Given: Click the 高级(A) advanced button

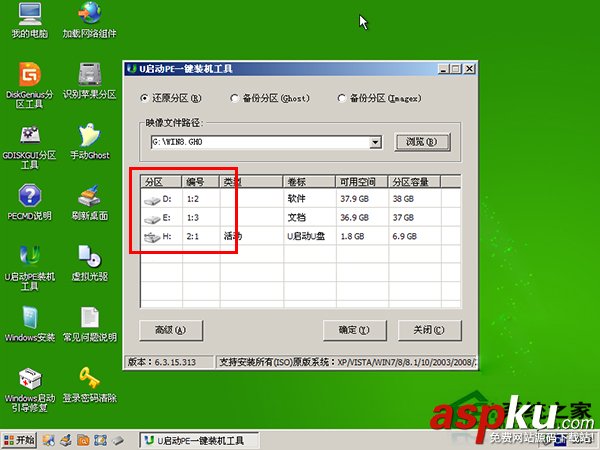Looking at the screenshot, I should (x=171, y=330).
